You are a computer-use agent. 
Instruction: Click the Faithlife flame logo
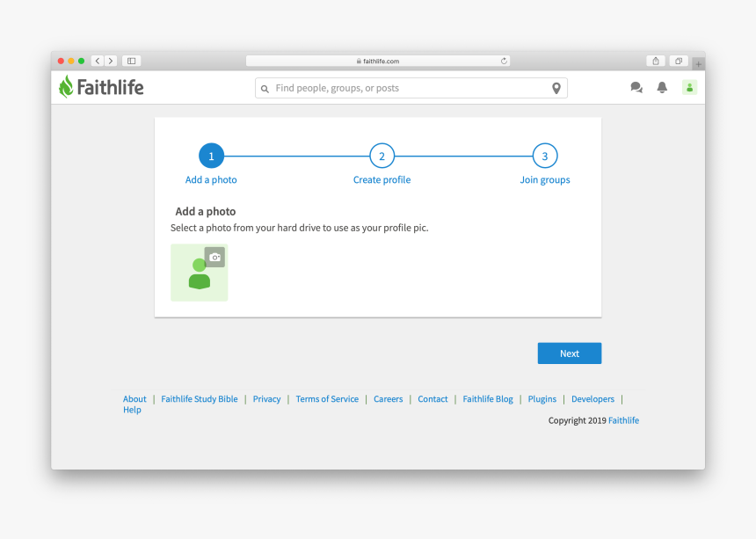coord(67,86)
